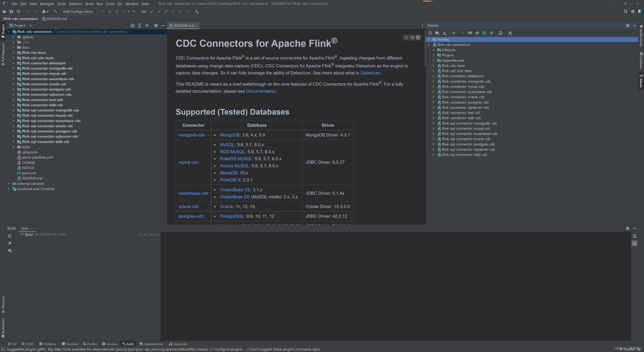The height and width of the screenshot is (352, 644).
Task: Click the Open folder icon in main toolbar
Action: coord(4,12)
